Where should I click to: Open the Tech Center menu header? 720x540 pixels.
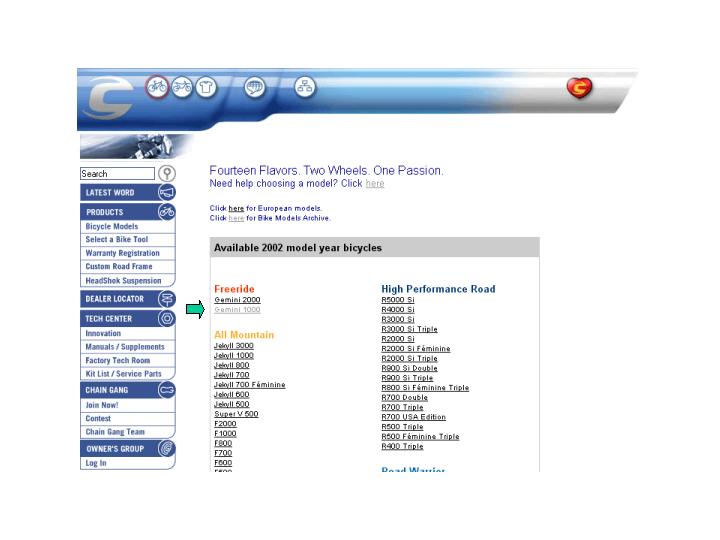click(109, 318)
